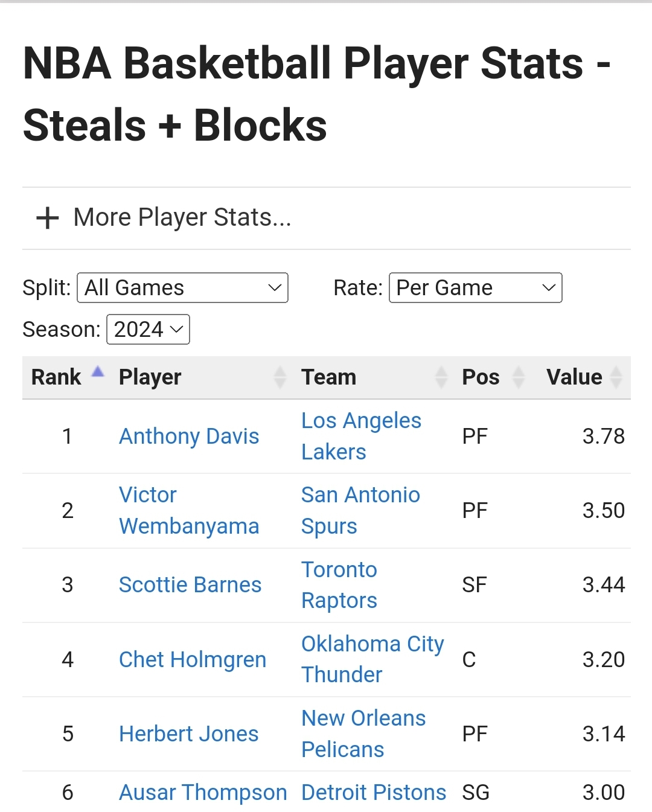
Task: Click the Detroit Pistons team link
Action: (374, 793)
